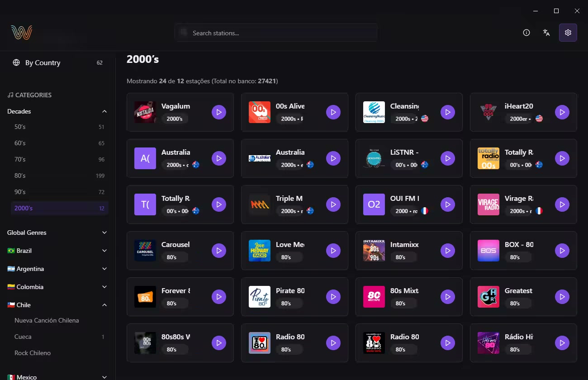This screenshot has width=588, height=380.
Task: Open the info circle icon
Action: click(526, 33)
